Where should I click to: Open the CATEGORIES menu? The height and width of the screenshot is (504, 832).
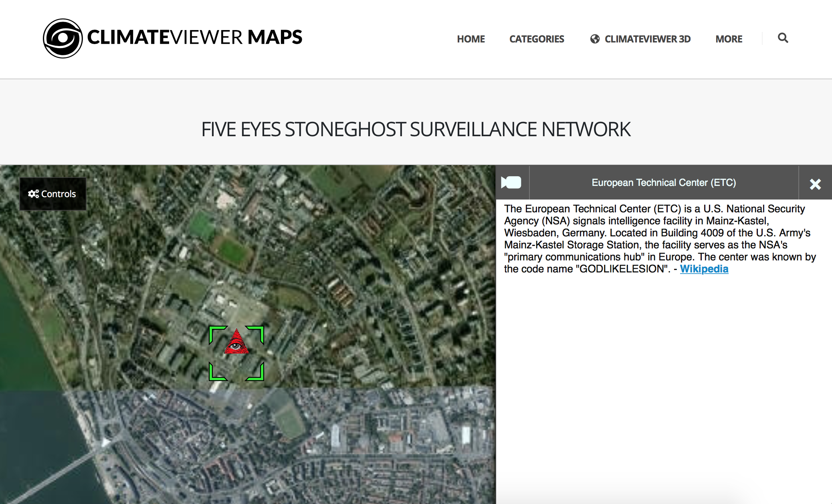[x=537, y=39]
